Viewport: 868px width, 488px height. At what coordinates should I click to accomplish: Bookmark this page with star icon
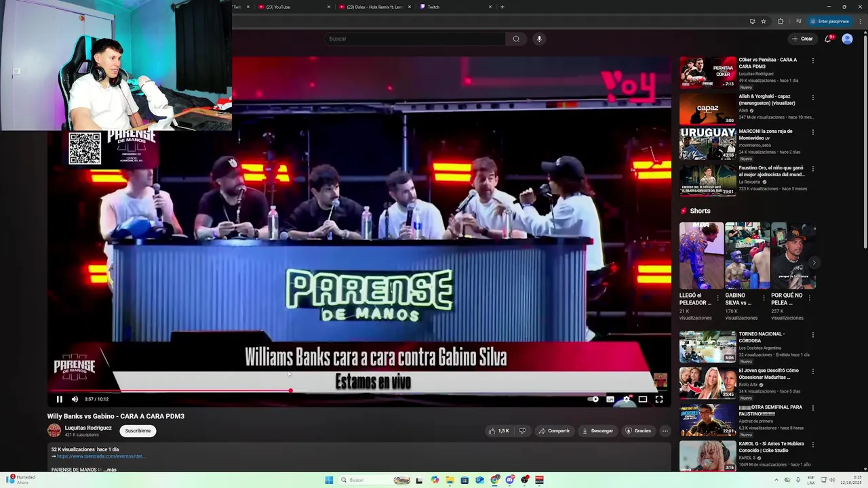[x=764, y=21]
